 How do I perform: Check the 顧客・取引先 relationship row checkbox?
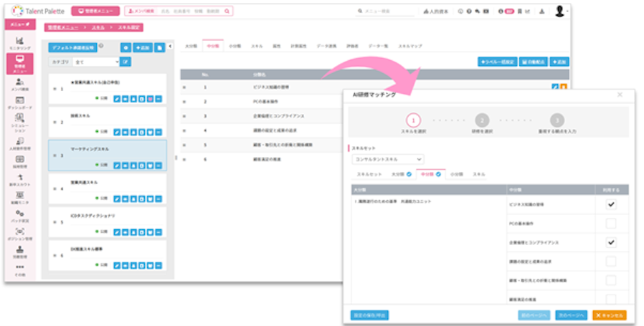[611, 280]
